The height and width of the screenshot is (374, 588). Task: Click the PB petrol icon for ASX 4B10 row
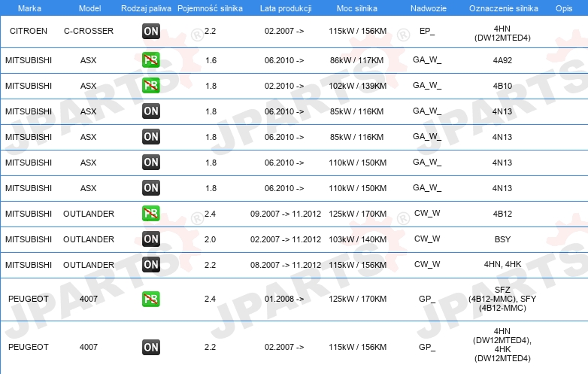pos(151,86)
